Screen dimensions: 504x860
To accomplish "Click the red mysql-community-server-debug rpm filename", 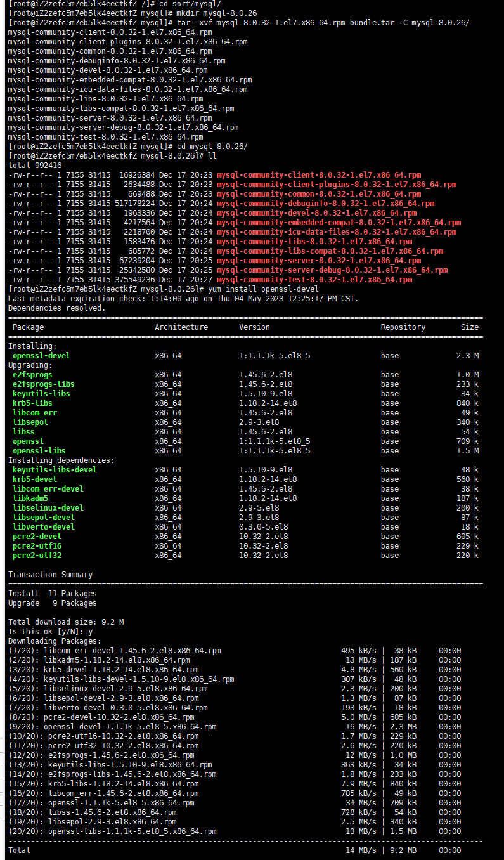I will click(x=332, y=270).
